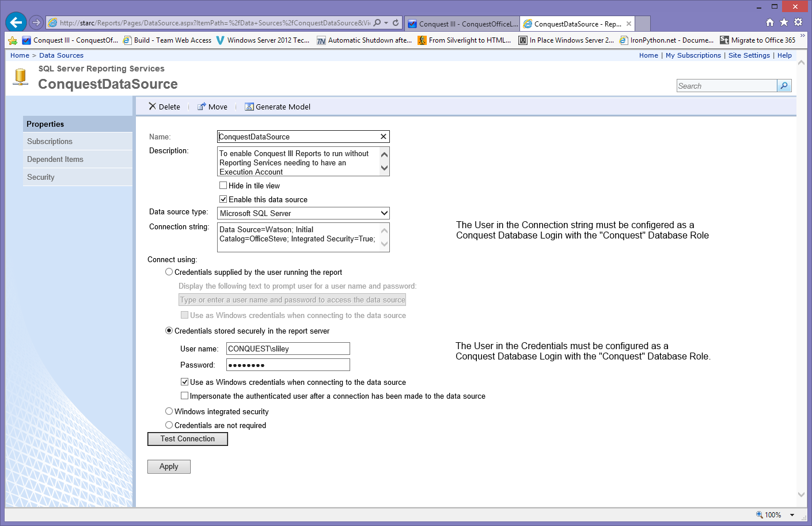This screenshot has width=812, height=526.
Task: Open Conquest III - ConquestOf... bookmark
Action: point(70,40)
